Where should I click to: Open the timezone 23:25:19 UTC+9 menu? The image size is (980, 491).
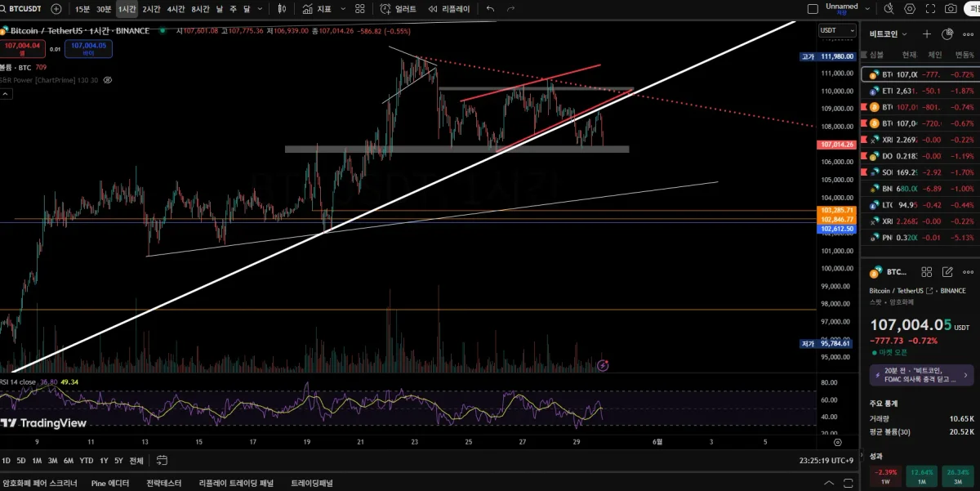point(826,461)
